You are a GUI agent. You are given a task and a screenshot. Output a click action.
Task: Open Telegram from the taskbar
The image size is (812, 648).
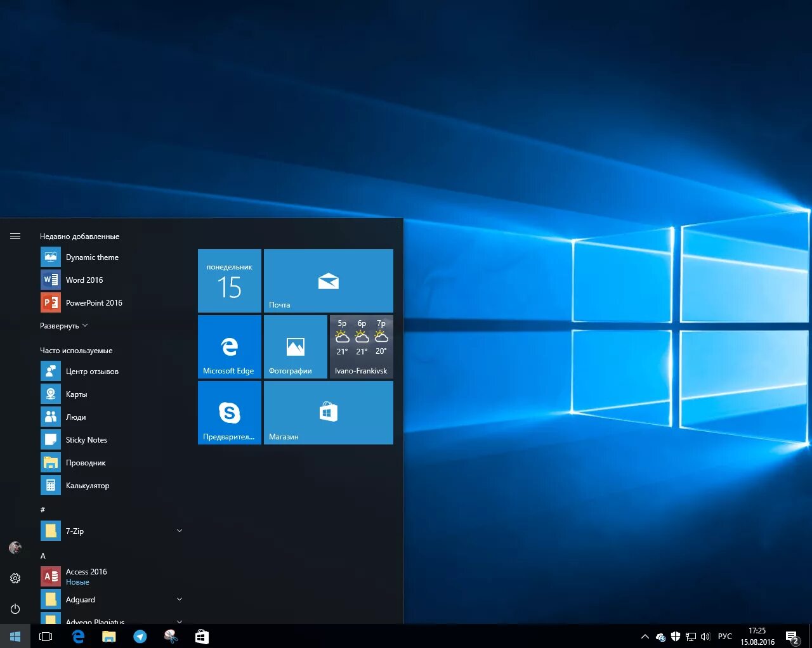[x=140, y=636]
